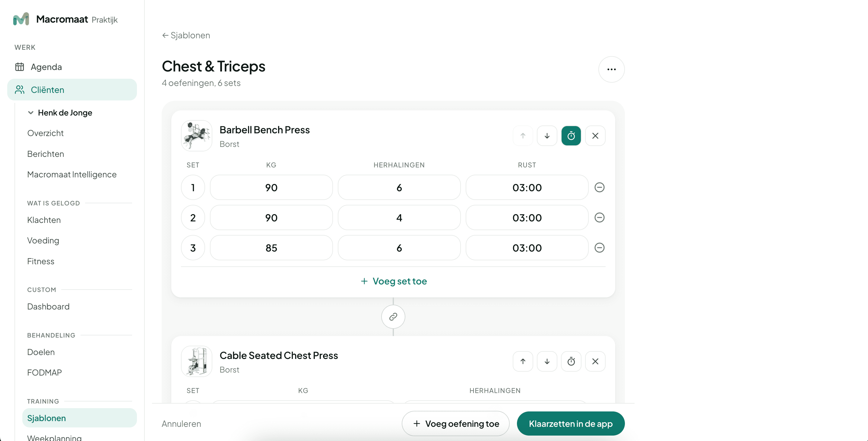The image size is (868, 441).
Task: Click Klaarzetten in de app
Action: (x=570, y=424)
